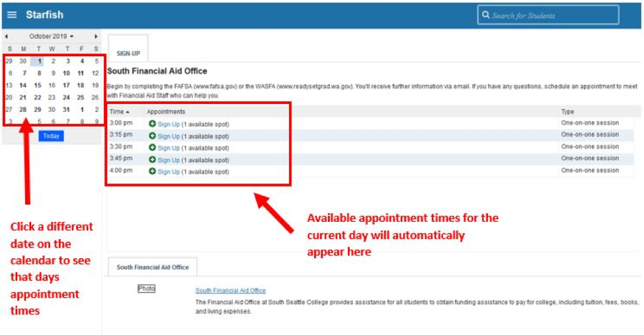Sort by the Time column header

120,112
